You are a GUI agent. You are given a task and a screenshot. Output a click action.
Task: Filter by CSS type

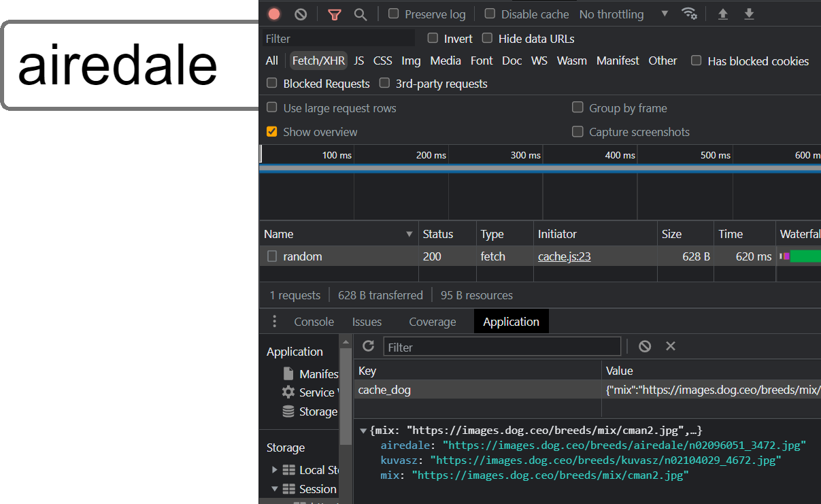pos(383,61)
